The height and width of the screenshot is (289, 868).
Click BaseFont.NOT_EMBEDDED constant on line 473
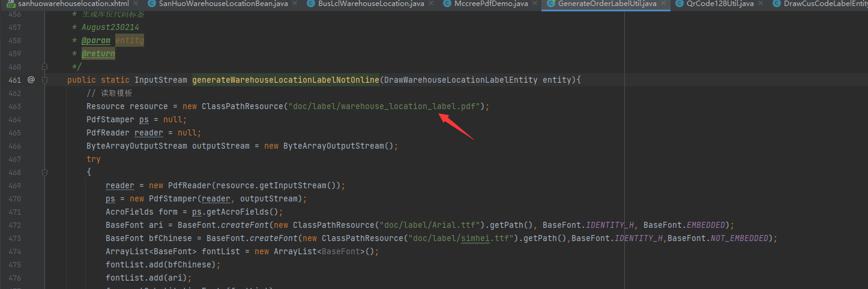coord(718,238)
